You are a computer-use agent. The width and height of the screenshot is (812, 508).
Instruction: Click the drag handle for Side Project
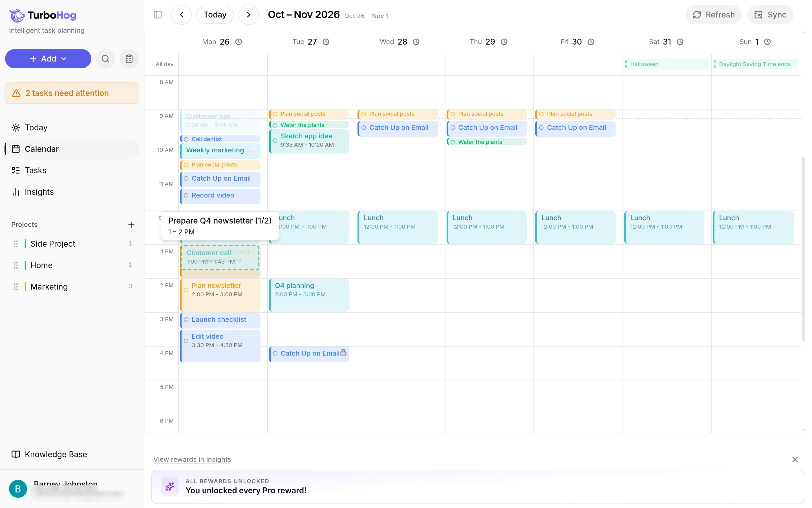[16, 244]
